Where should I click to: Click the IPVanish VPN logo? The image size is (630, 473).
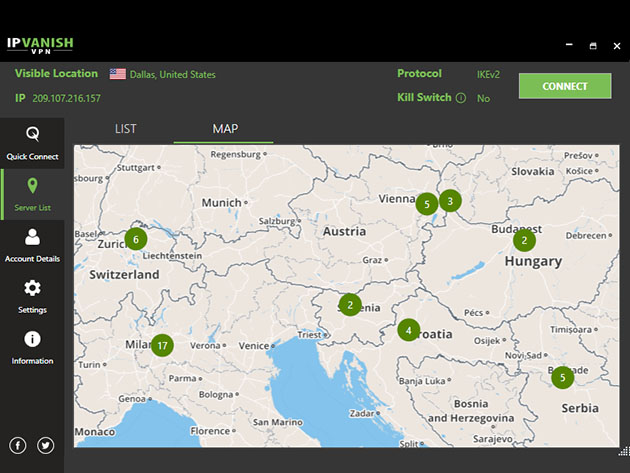click(40, 45)
